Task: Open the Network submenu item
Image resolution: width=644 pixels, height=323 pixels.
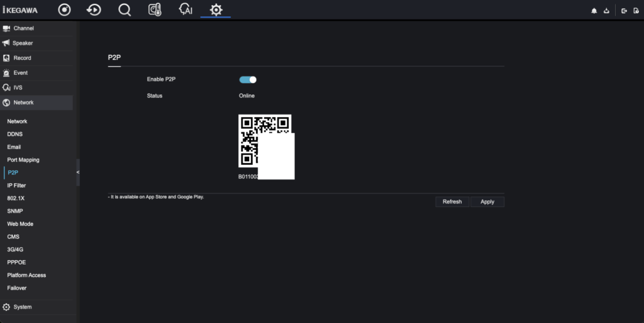Action: 17,122
